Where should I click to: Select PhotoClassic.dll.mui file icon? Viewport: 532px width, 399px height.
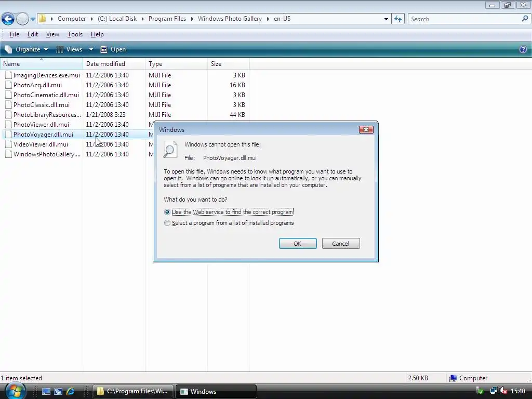point(8,105)
